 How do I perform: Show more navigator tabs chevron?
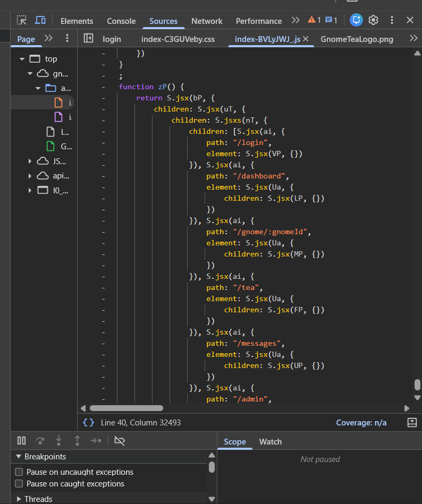(48, 38)
